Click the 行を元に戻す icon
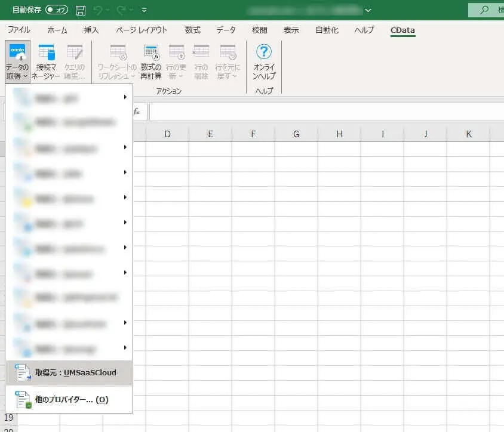 tap(228, 52)
